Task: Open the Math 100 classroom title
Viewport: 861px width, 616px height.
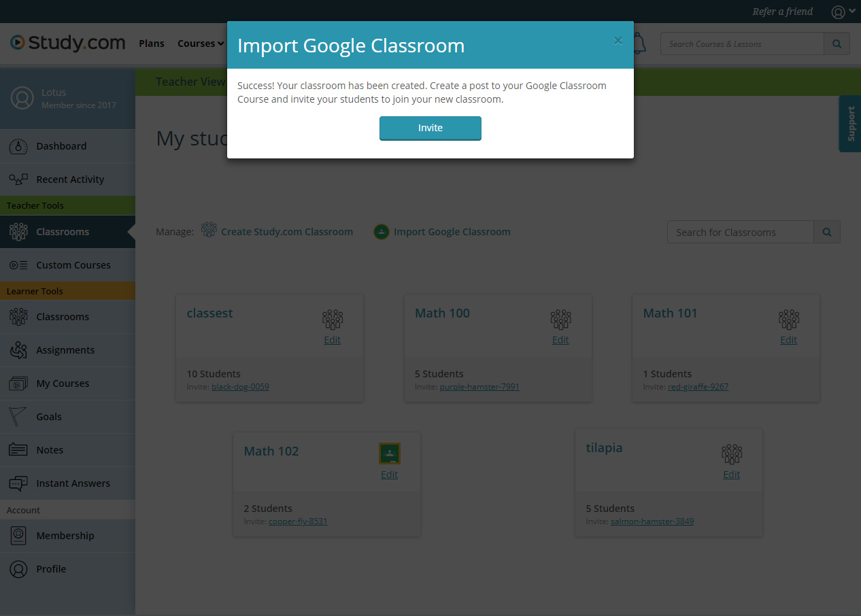Action: tap(443, 313)
